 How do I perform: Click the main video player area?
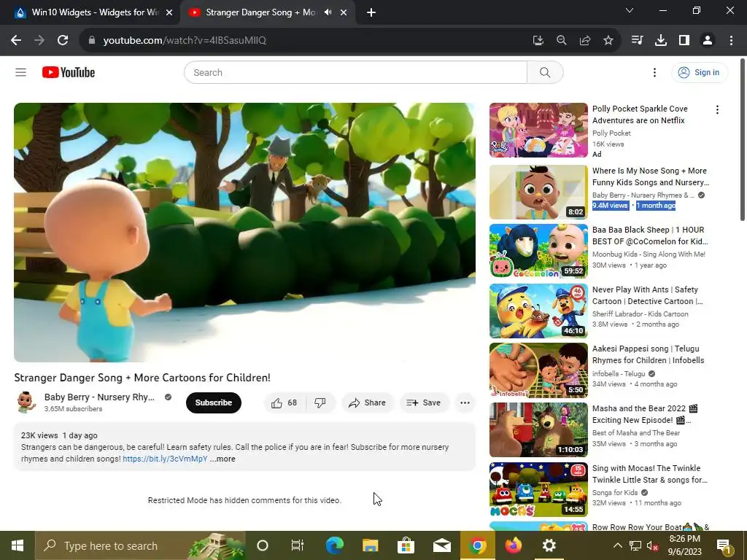coord(244,233)
